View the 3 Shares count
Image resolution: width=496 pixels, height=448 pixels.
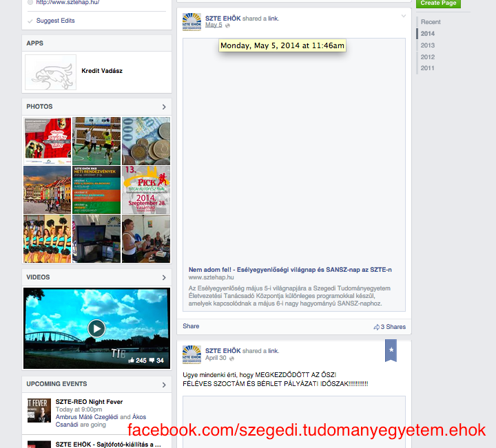point(393,327)
